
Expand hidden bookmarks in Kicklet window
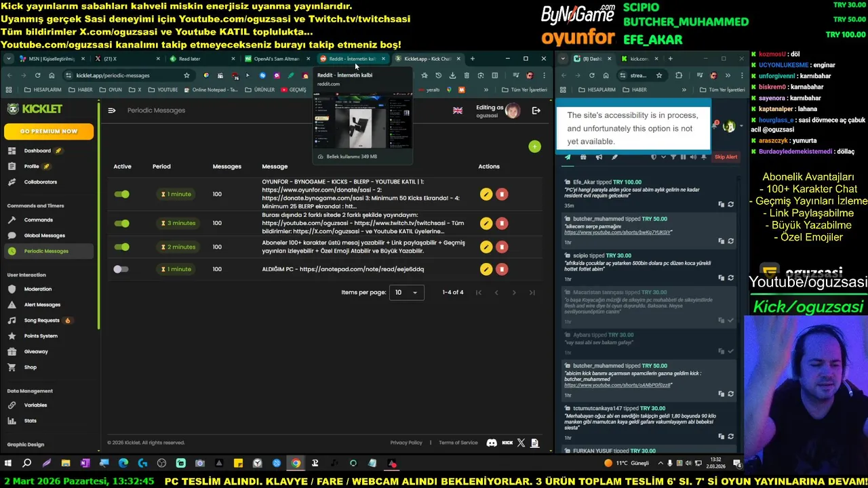486,89
